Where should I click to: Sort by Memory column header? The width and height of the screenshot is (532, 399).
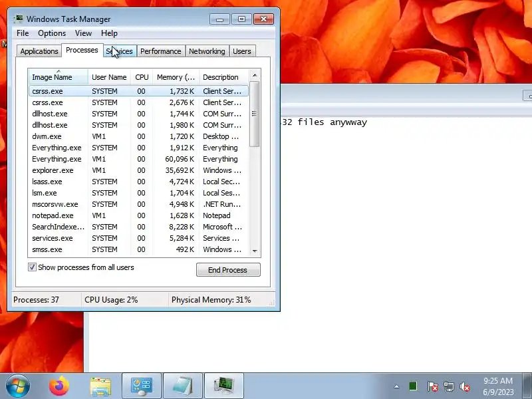pos(176,77)
